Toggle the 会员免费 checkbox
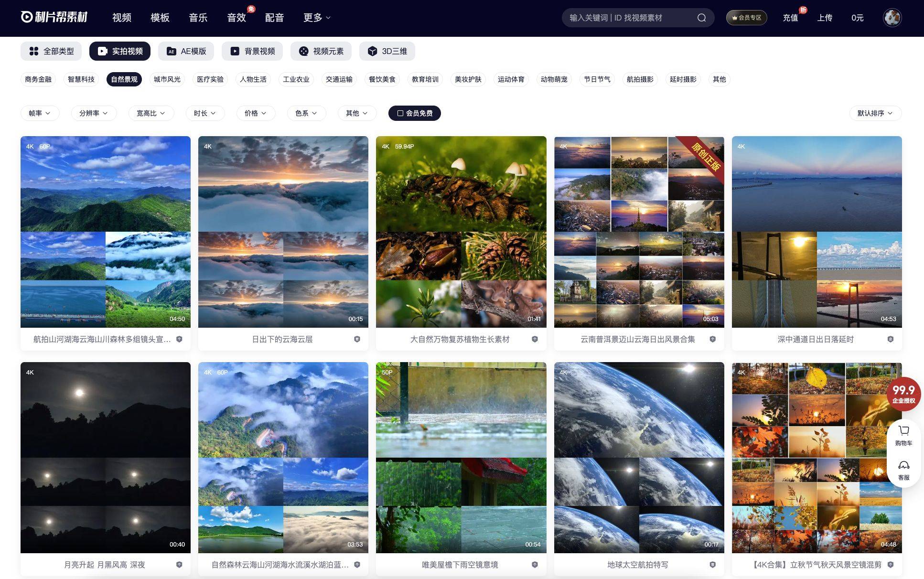The height and width of the screenshot is (579, 924). pos(400,113)
